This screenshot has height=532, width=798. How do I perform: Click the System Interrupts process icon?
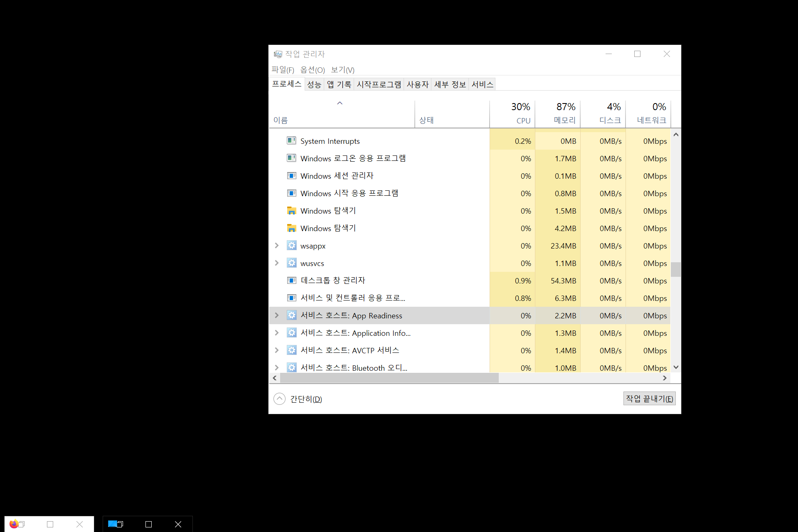(x=291, y=141)
